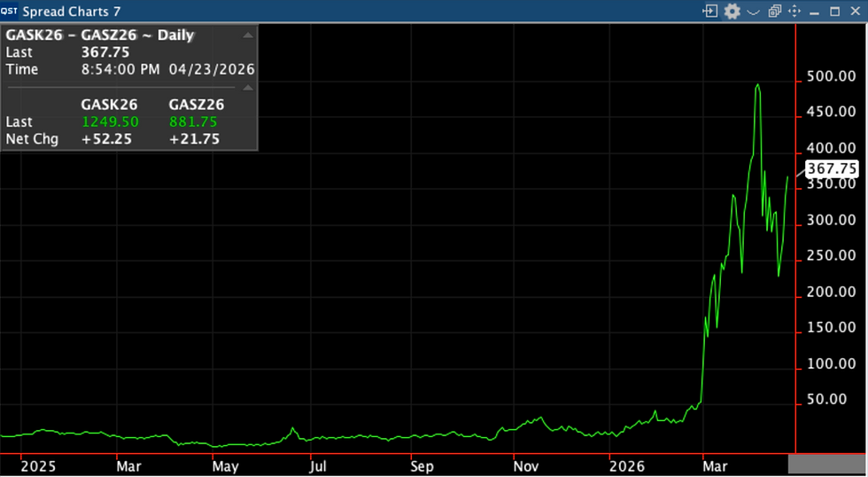Open chart settings via the gear icon

tap(732, 11)
